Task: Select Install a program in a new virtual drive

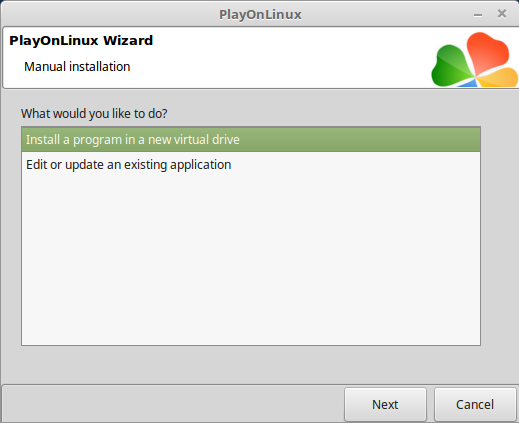Action: point(251,139)
